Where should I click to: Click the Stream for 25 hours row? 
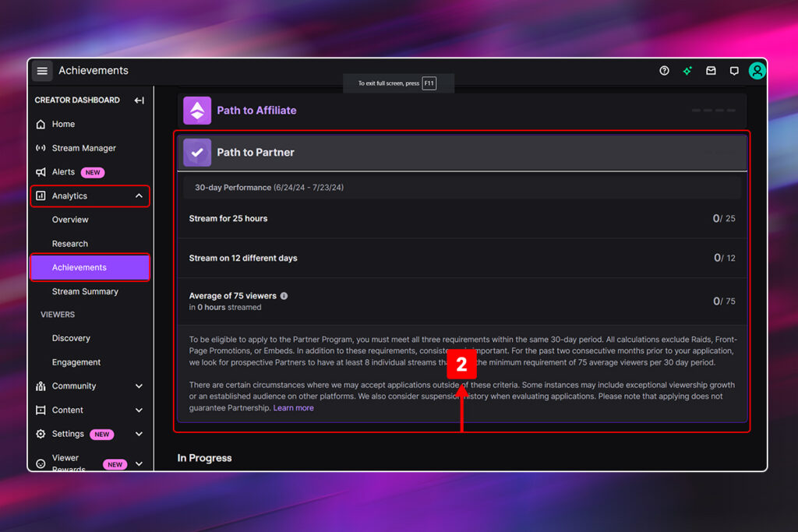point(462,219)
